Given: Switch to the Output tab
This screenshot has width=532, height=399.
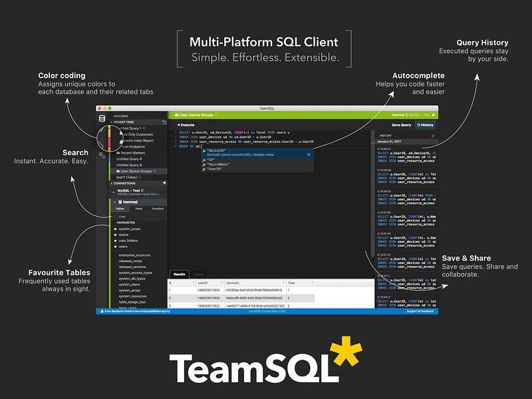Looking at the screenshot, I should [x=199, y=274].
